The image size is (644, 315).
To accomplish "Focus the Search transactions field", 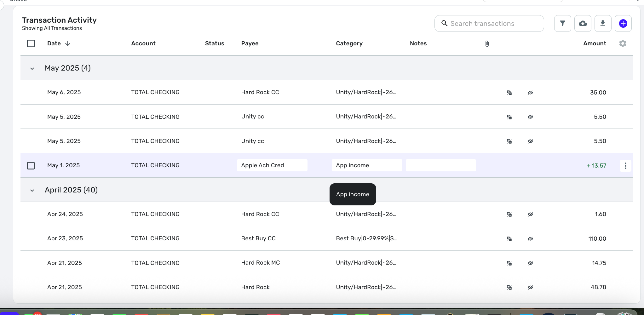I will (x=489, y=23).
